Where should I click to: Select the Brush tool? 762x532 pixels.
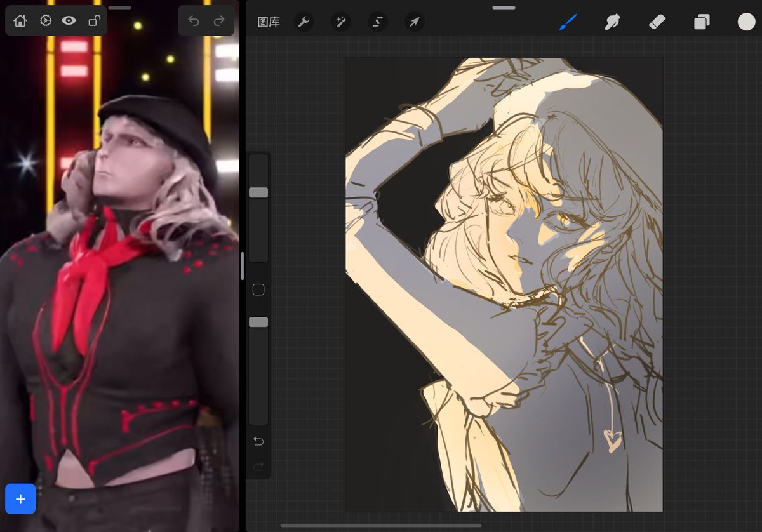click(x=568, y=22)
